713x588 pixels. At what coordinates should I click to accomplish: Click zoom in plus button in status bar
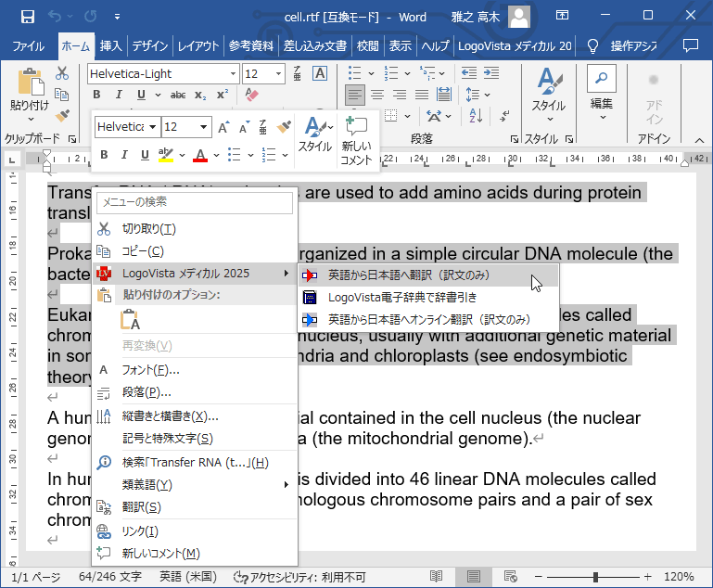click(648, 577)
